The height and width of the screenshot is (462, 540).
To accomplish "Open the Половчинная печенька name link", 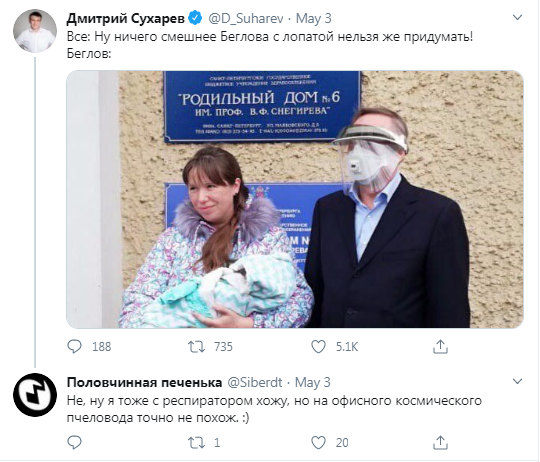I will [x=144, y=382].
